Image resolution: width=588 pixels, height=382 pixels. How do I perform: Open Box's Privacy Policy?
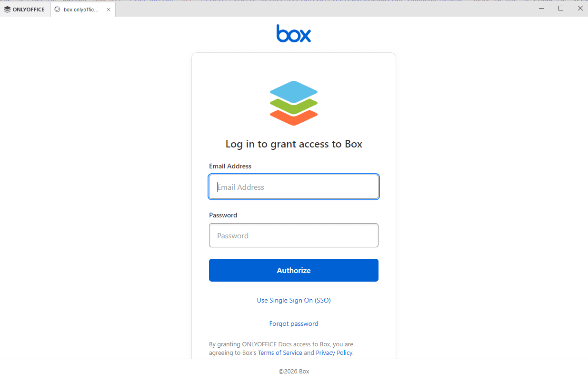[x=334, y=353]
